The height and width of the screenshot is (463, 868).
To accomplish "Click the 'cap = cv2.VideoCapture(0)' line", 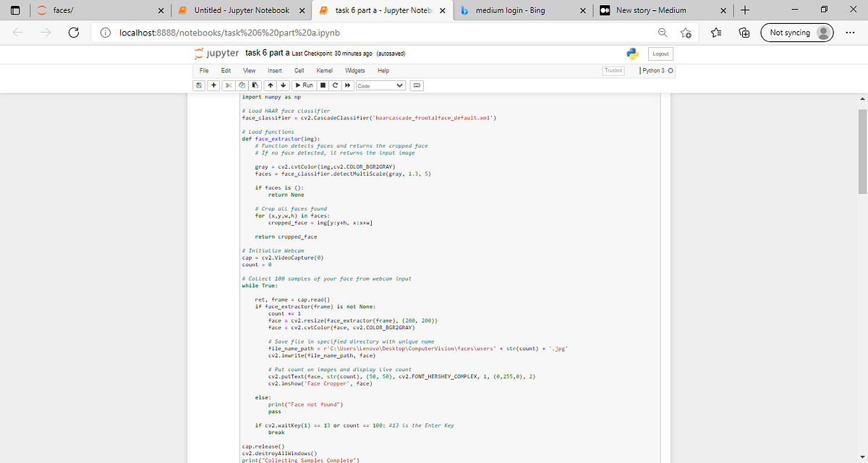I will [x=282, y=258].
